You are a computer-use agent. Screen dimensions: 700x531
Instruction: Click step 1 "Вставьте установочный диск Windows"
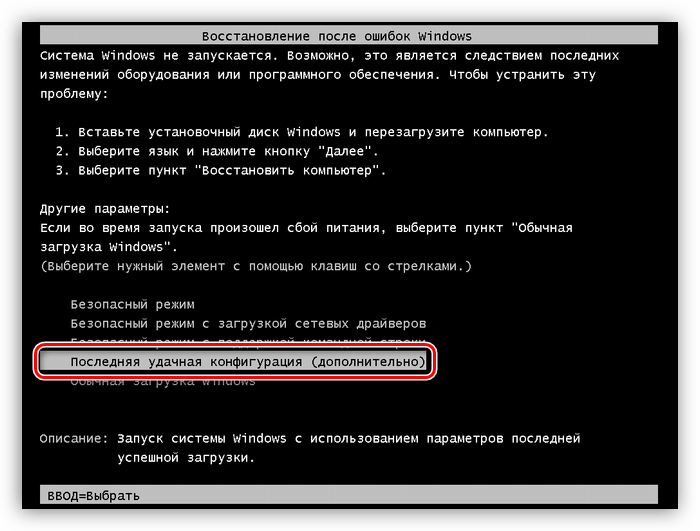tap(301, 132)
